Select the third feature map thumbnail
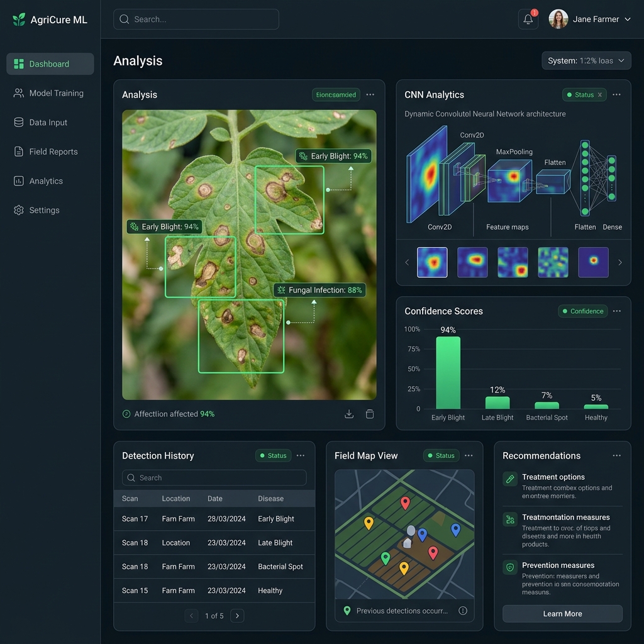The width and height of the screenshot is (644, 644). [x=513, y=262]
